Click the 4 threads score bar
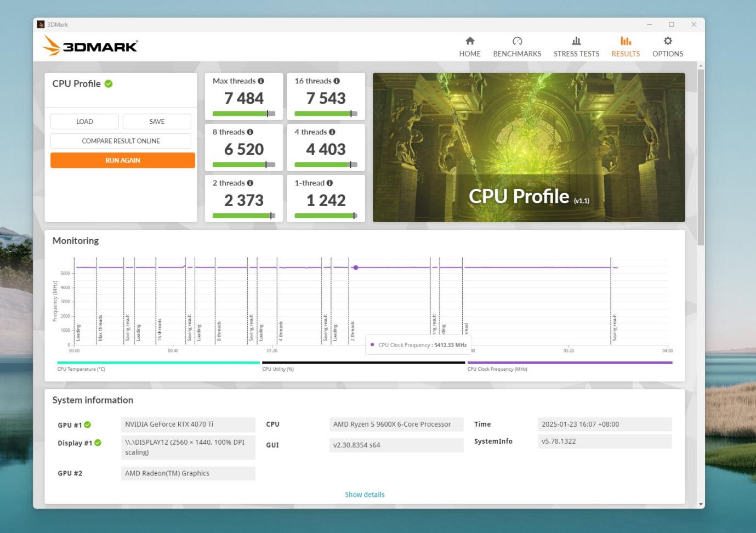The width and height of the screenshot is (756, 533). click(326, 165)
